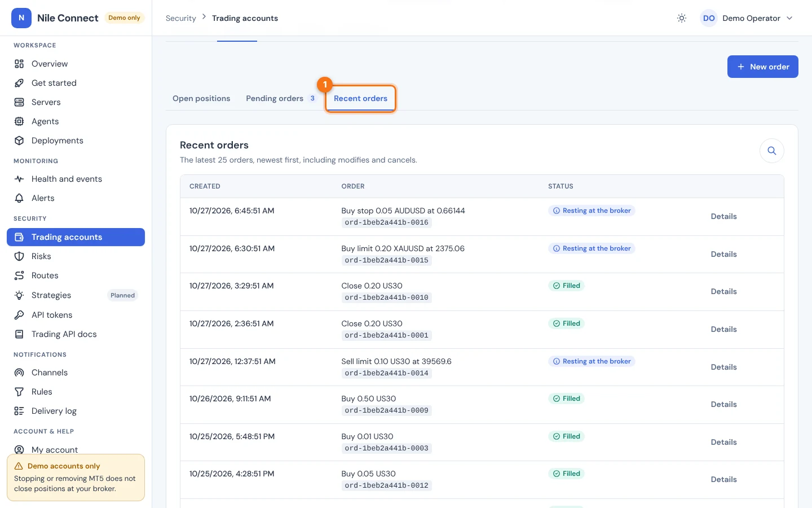Select the Recent orders tab
Image resolution: width=812 pixels, height=508 pixels.
(x=360, y=98)
